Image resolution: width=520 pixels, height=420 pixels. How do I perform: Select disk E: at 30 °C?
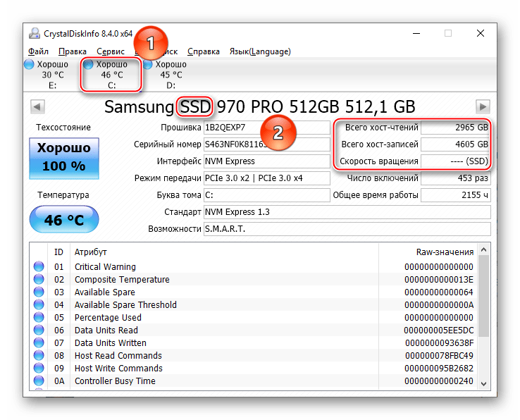coord(48,75)
